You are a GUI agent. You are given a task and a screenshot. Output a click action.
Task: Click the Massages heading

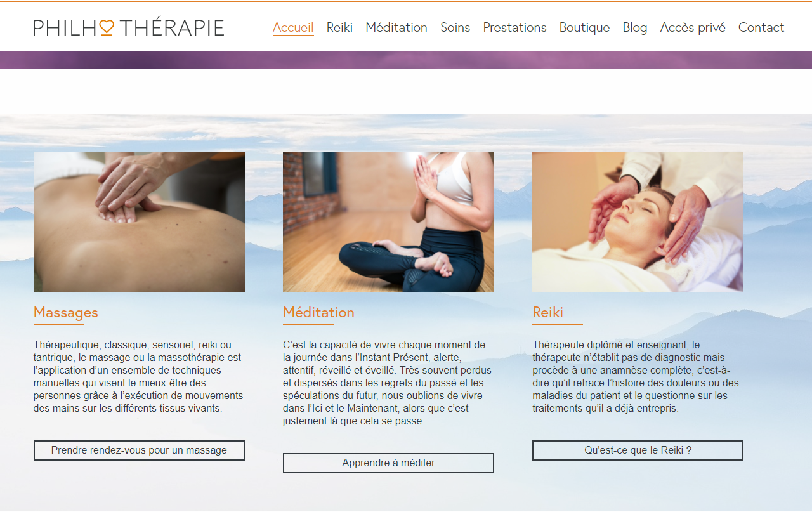click(66, 312)
